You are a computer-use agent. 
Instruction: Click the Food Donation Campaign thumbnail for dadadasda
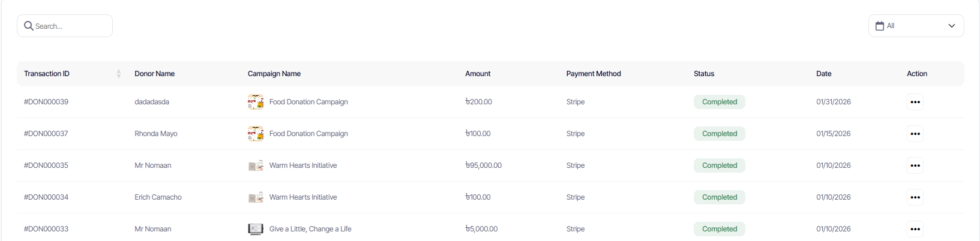(256, 102)
